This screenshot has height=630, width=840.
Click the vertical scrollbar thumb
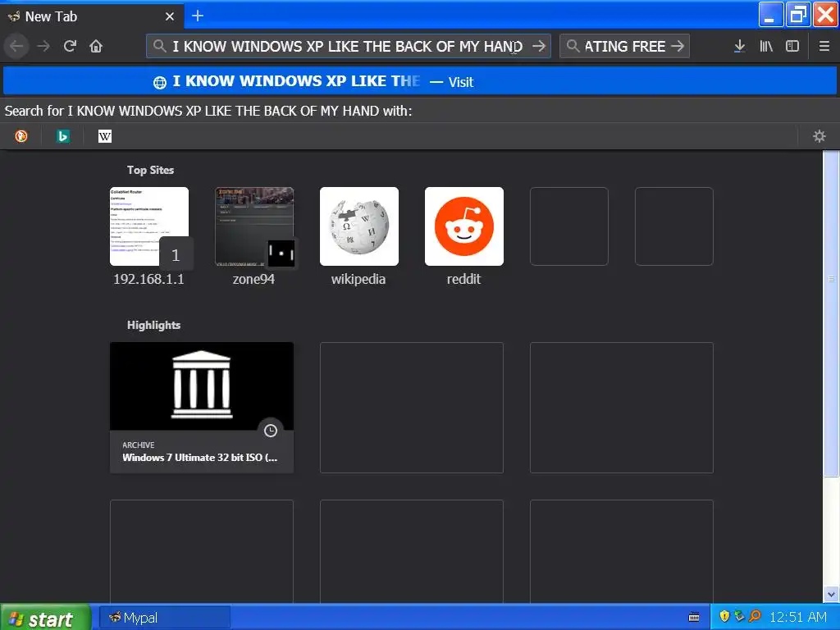coord(831,313)
